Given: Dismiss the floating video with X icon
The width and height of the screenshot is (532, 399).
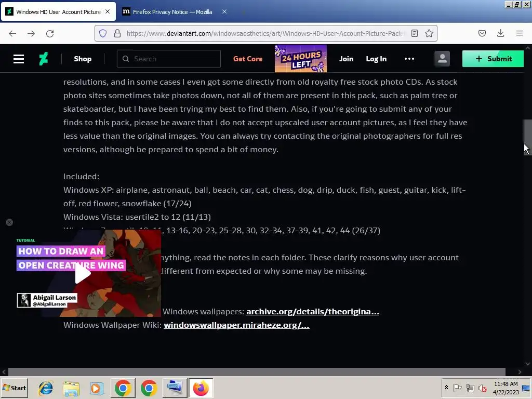Looking at the screenshot, I should pyautogui.click(x=9, y=222).
